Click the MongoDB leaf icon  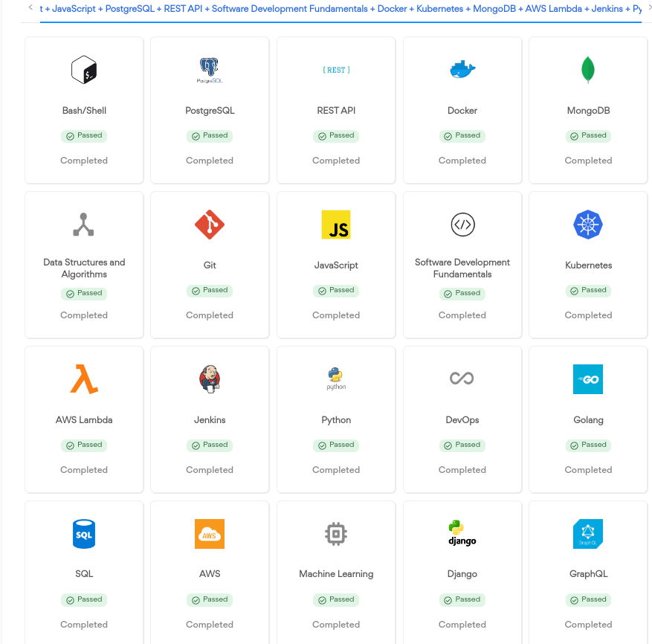click(588, 70)
